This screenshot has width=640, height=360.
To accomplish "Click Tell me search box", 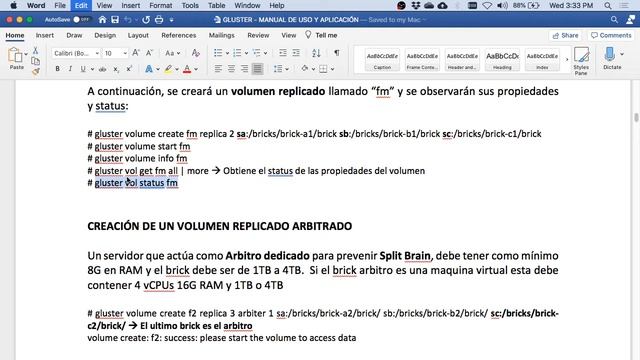I will pyautogui.click(x=321, y=36).
